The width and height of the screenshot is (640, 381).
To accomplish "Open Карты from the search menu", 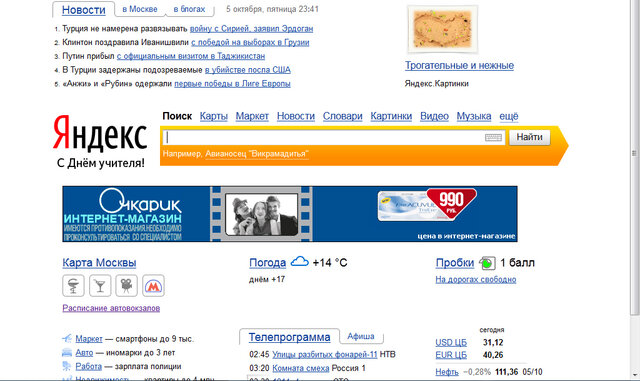I will [213, 116].
